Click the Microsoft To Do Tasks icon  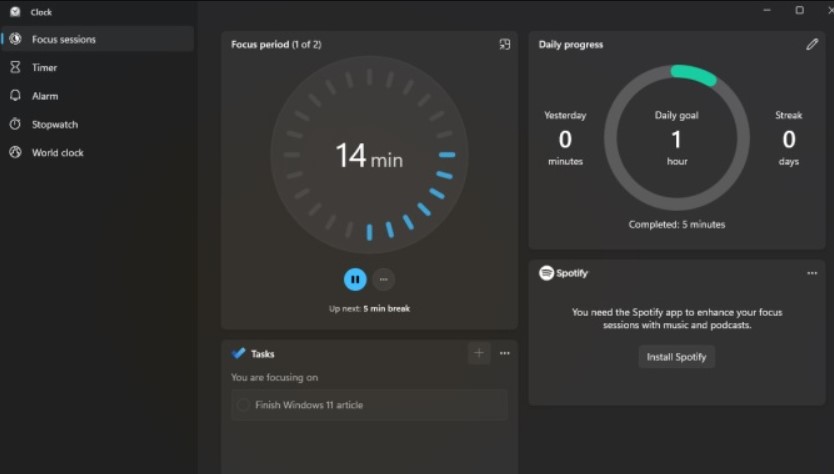pos(238,353)
